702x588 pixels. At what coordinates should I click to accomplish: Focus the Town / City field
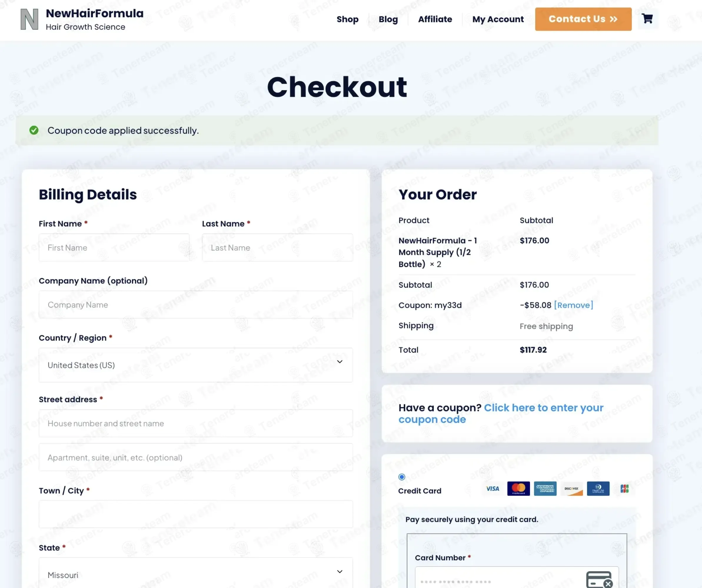coord(196,514)
